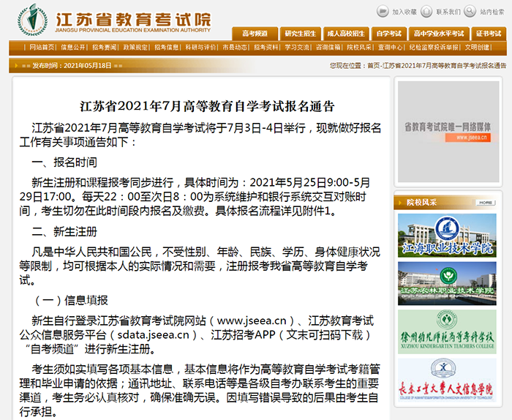Open 招考信息 menu item
The width and height of the screenshot is (512, 420).
pyautogui.click(x=167, y=48)
